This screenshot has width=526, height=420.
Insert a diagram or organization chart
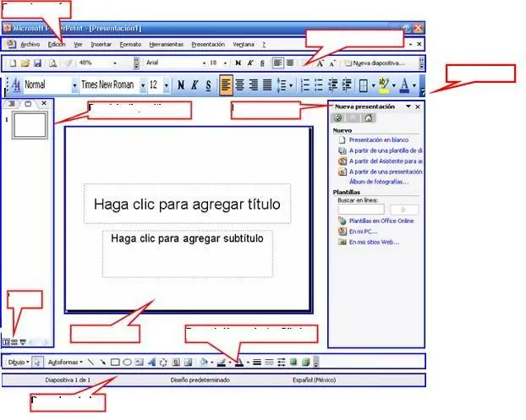click(163, 362)
